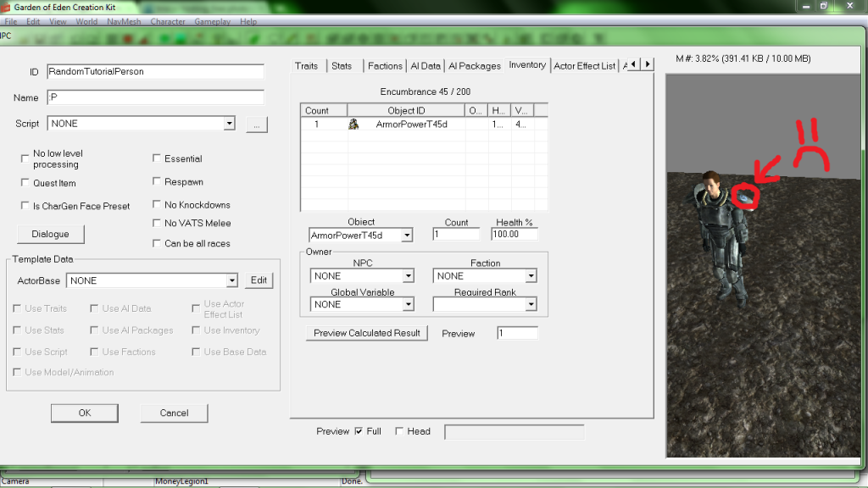
Task: Check Can be all races
Action: [157, 243]
